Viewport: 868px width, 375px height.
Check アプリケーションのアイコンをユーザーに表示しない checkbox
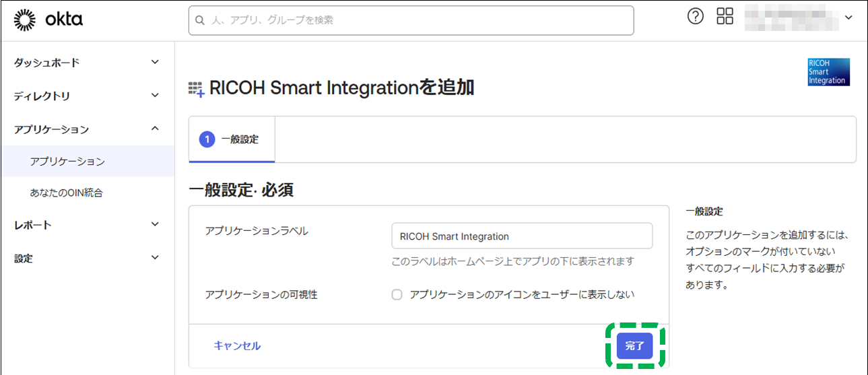click(397, 294)
